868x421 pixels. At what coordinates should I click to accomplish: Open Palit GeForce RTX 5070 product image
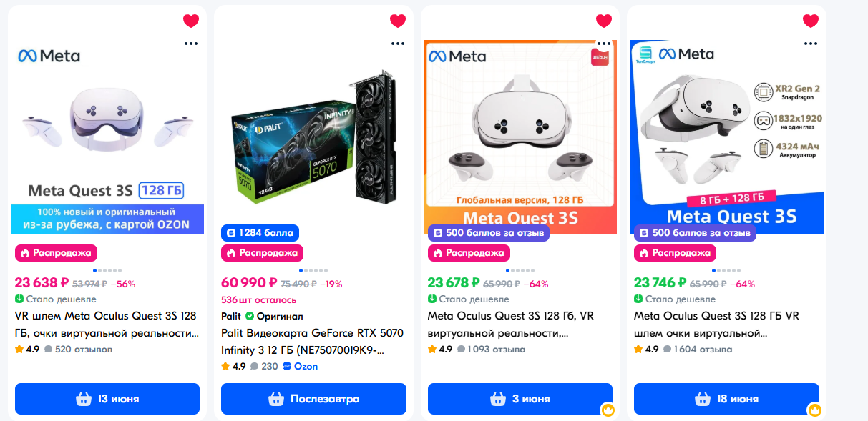[x=313, y=136]
